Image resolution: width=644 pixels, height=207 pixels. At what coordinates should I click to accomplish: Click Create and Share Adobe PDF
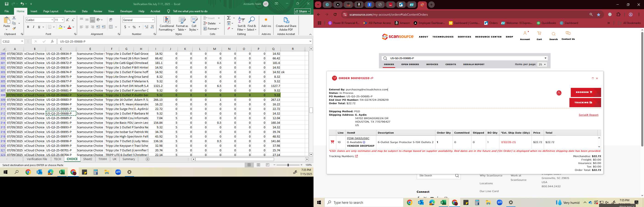click(286, 24)
